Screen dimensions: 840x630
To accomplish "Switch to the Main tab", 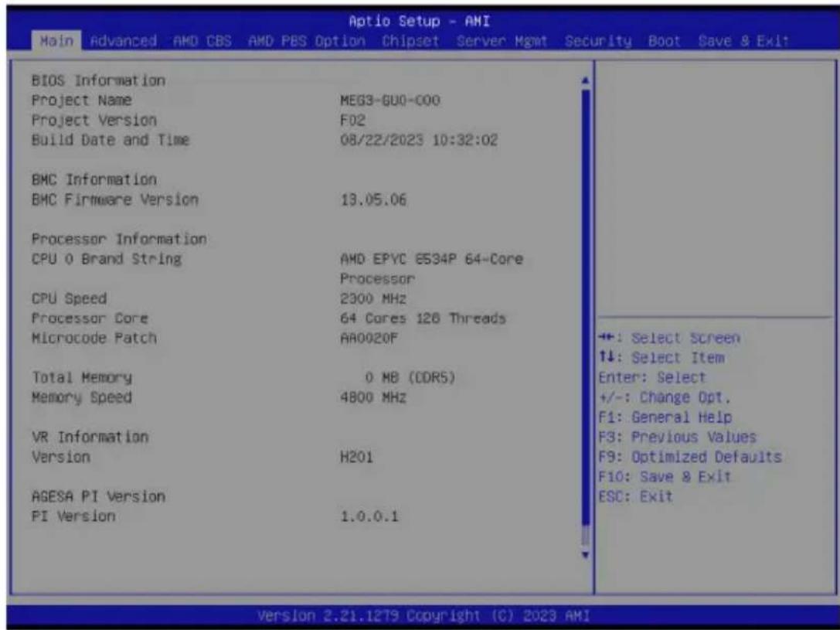I will (x=56, y=41).
